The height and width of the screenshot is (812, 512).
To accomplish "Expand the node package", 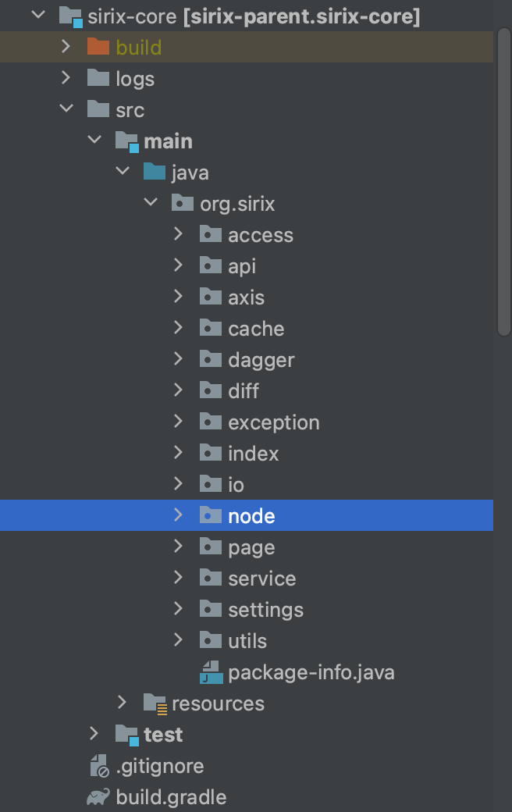I will 178,515.
